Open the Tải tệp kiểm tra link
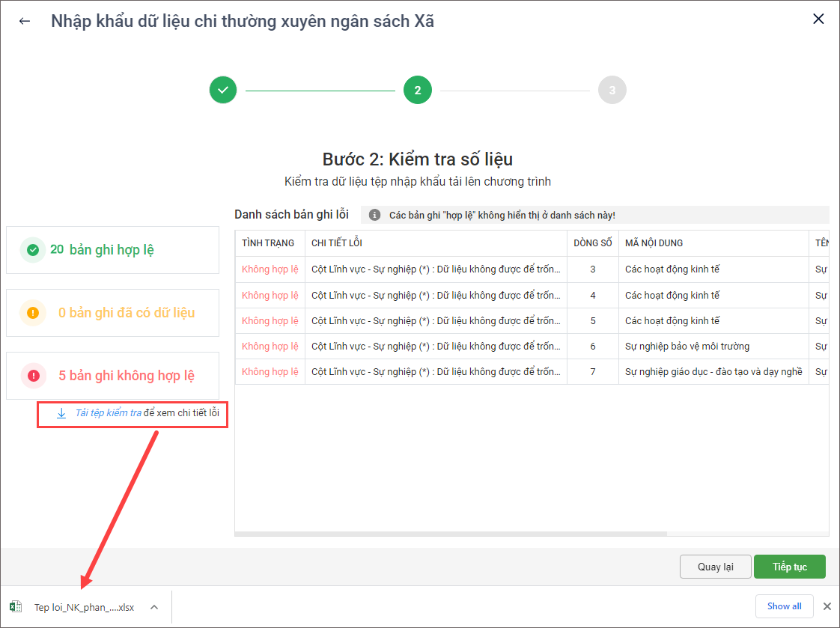 coord(109,413)
